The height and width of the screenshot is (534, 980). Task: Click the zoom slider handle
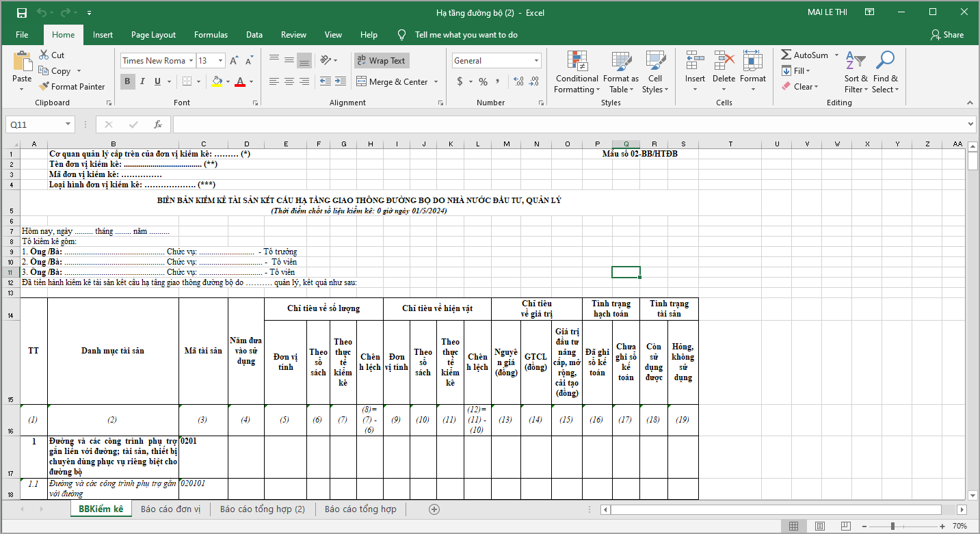892,526
